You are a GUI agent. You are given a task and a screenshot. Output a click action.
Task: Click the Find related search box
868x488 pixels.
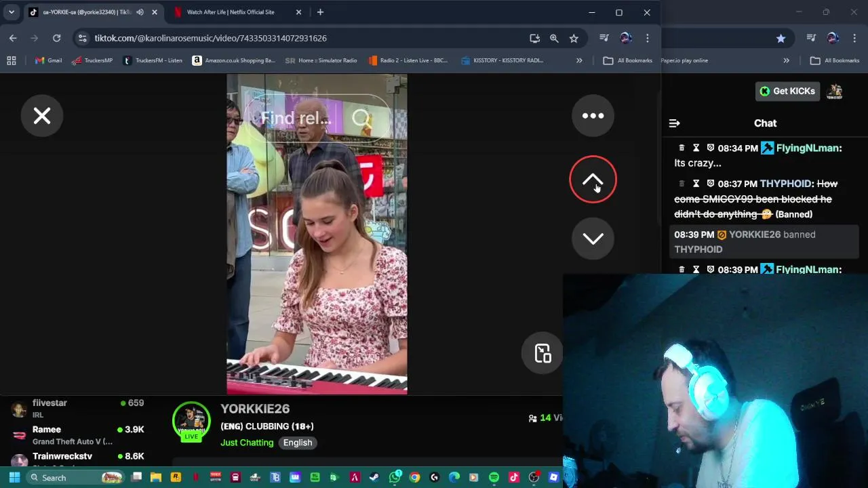coord(317,119)
